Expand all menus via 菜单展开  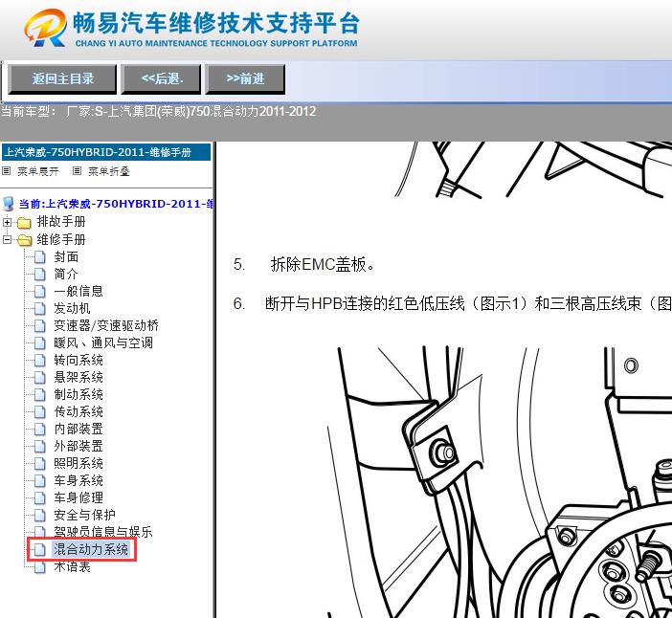[x=37, y=171]
